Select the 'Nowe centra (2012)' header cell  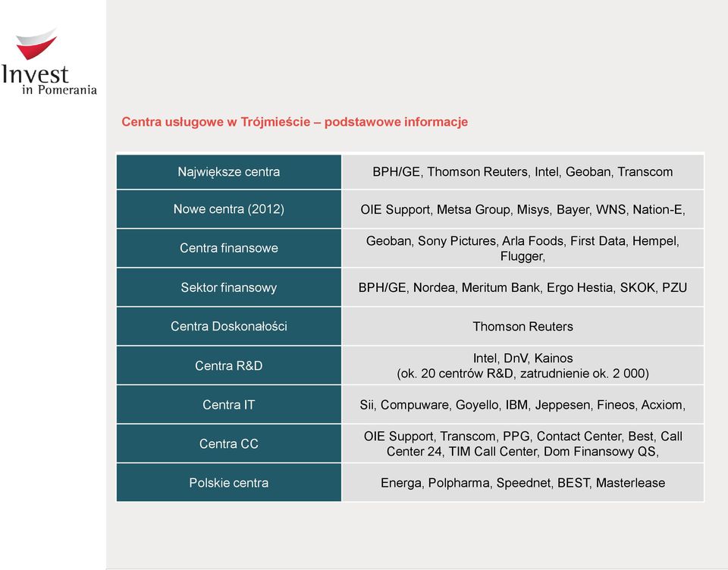pyautogui.click(x=229, y=209)
